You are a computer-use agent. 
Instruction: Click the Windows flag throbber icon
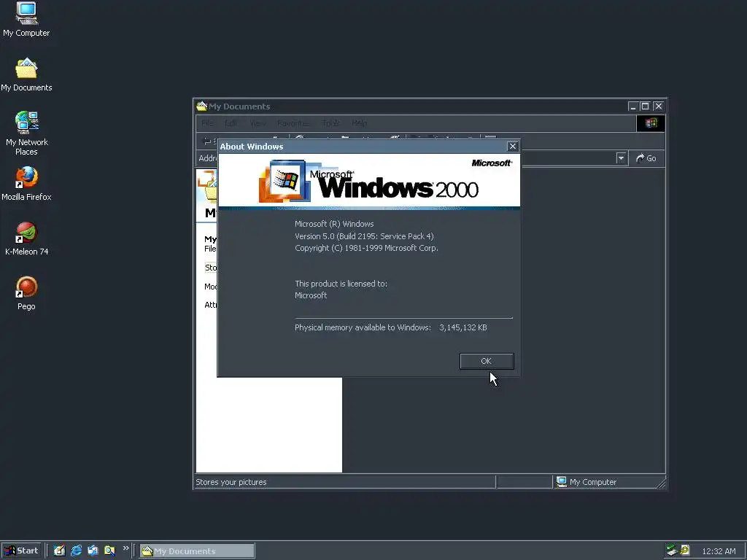[650, 123]
